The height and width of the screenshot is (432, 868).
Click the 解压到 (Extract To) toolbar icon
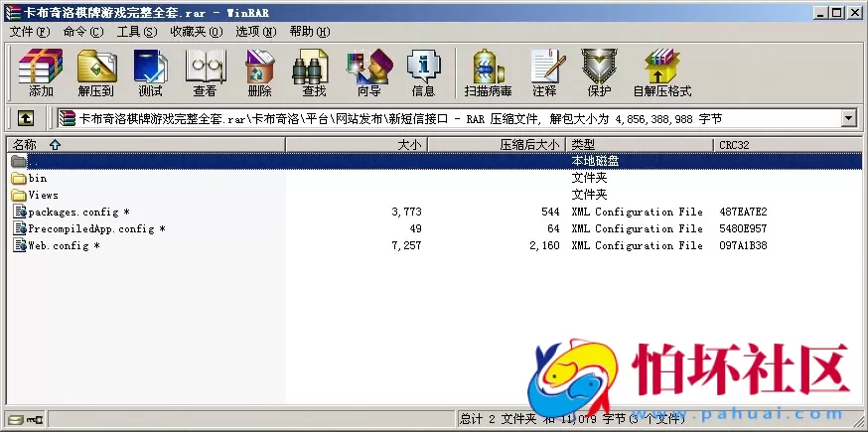click(x=96, y=72)
